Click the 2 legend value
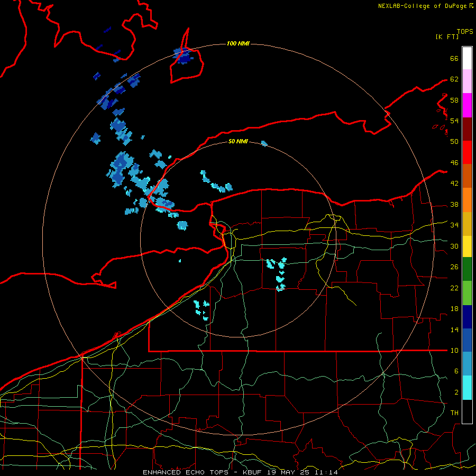476x476 pixels. click(x=456, y=392)
